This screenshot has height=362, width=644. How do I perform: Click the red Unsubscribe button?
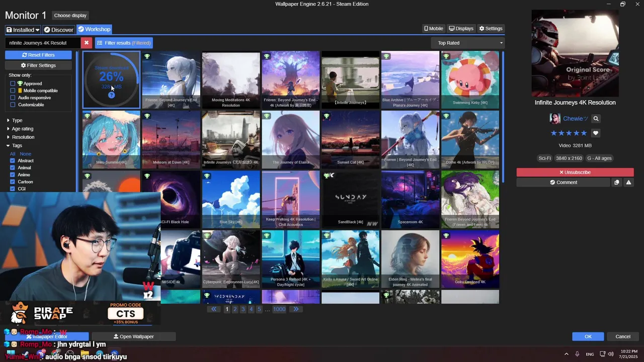(575, 172)
